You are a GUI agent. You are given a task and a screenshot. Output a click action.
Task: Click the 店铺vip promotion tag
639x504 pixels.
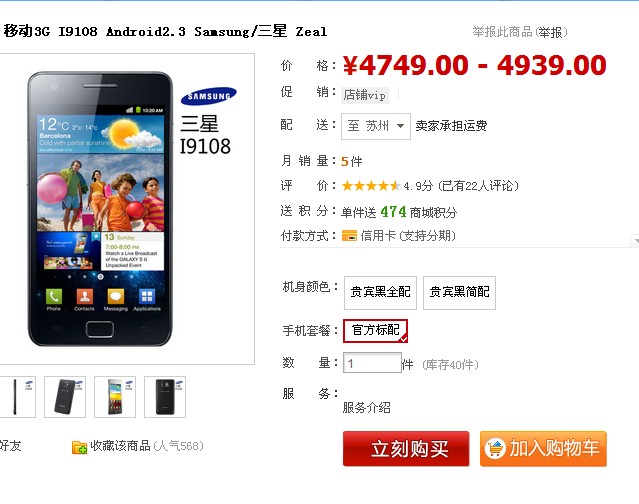[x=364, y=95]
